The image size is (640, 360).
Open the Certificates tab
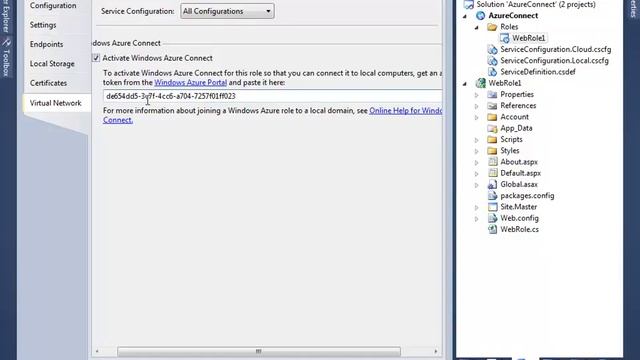coord(48,83)
